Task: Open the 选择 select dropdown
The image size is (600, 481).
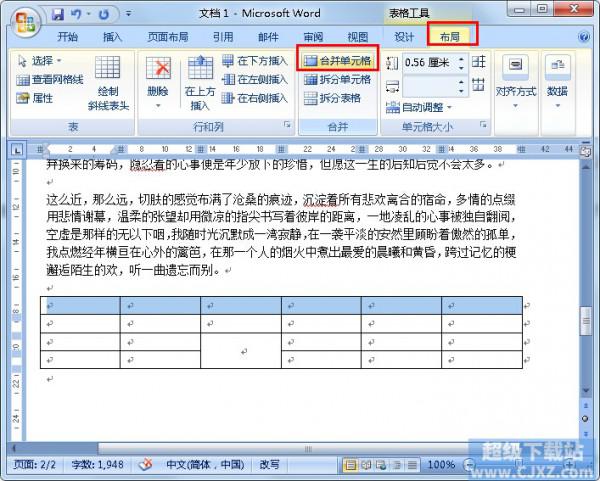Action: tap(40, 61)
